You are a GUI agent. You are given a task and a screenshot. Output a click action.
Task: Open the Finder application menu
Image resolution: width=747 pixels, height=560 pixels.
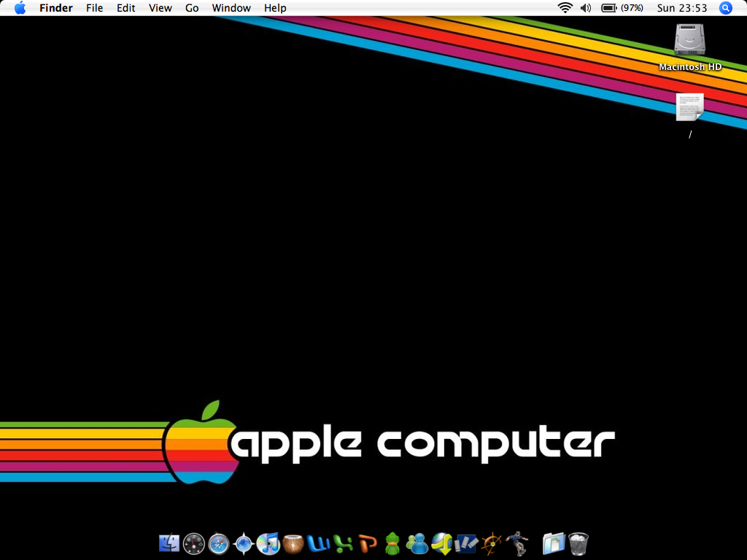(55, 8)
